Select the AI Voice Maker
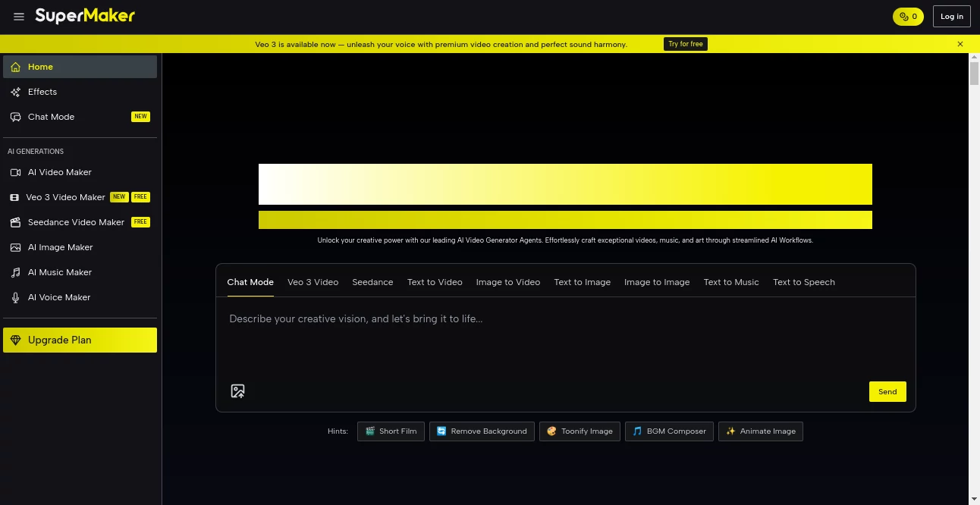 coord(59,297)
